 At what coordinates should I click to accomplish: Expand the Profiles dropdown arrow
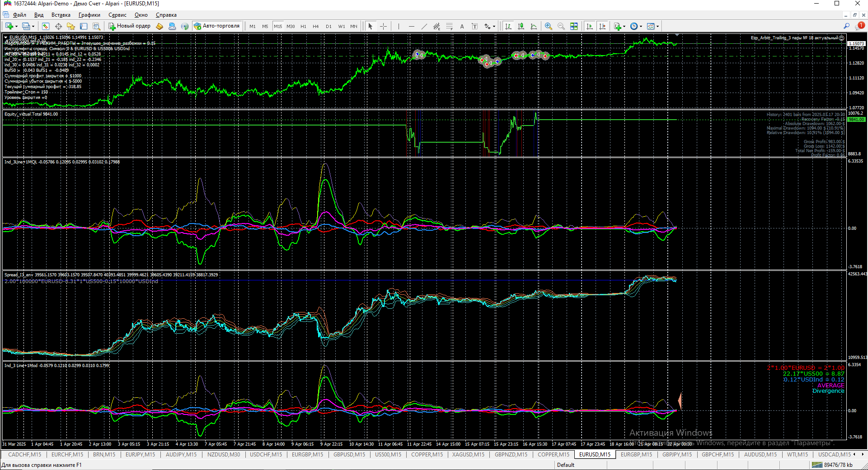click(x=33, y=26)
